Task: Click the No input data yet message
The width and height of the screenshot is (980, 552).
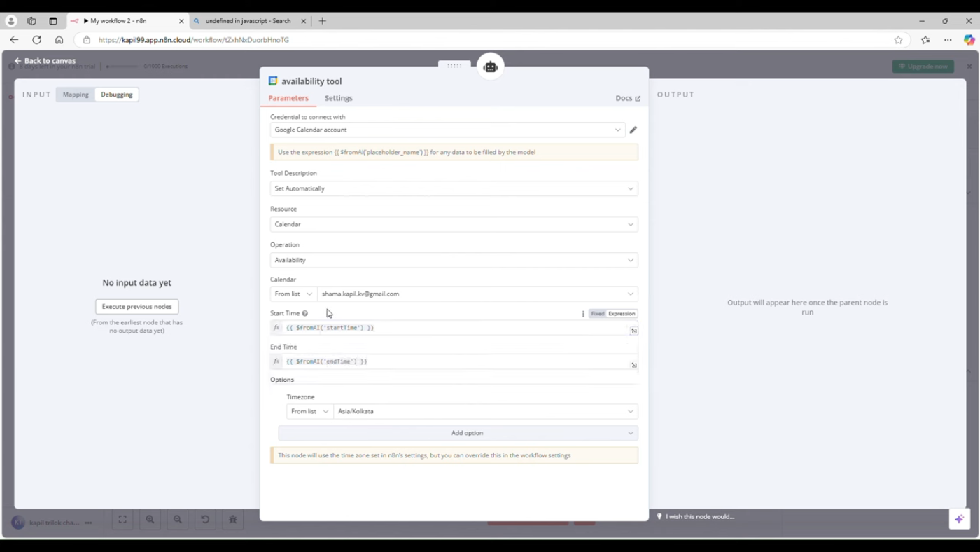Action: (137, 283)
